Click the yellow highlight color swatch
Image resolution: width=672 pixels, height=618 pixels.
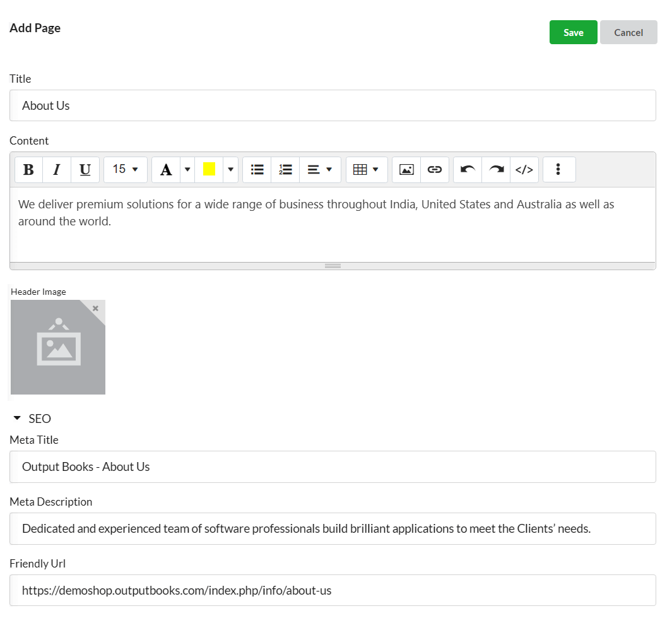pos(209,170)
